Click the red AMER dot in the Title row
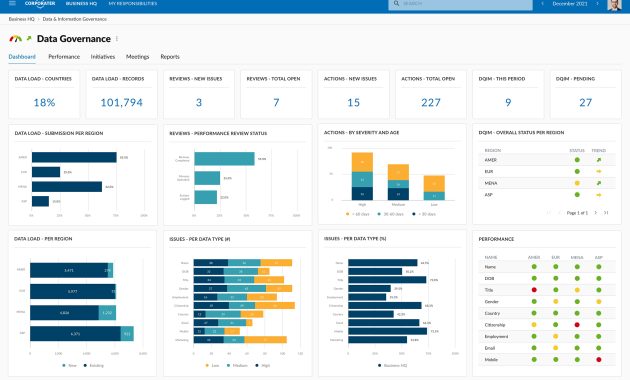 coord(534,290)
